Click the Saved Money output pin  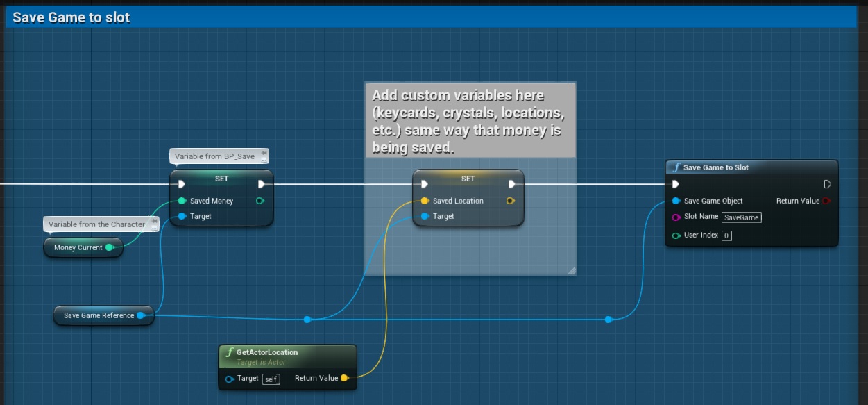pos(260,201)
